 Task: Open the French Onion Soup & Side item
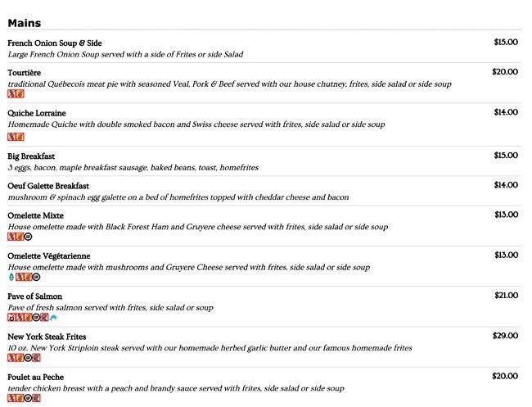coord(55,43)
